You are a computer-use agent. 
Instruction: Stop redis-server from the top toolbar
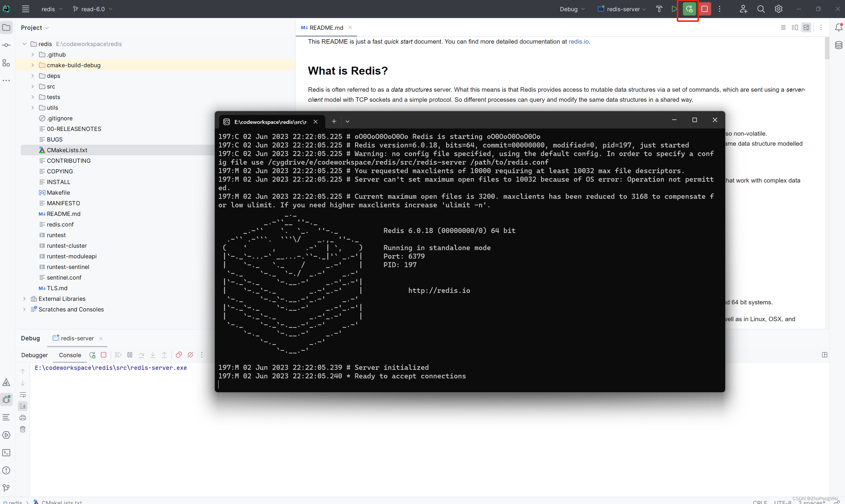[704, 9]
